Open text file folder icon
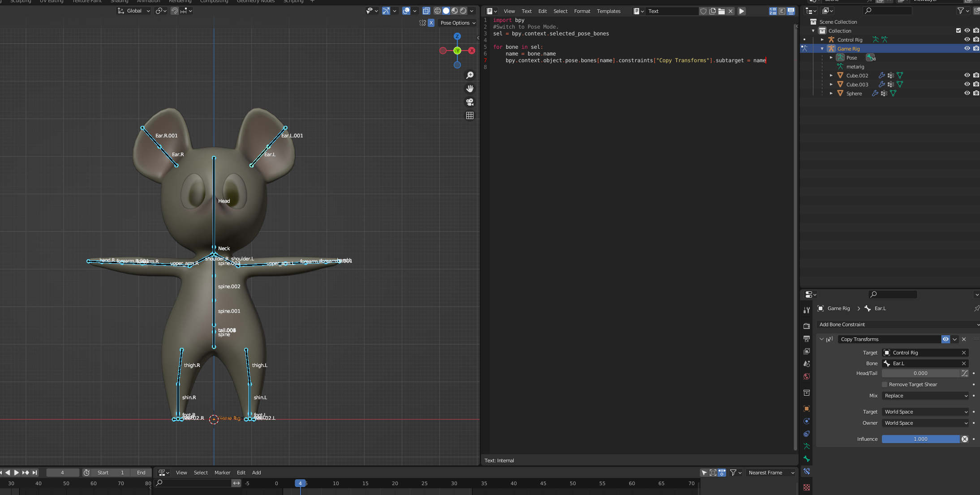Image resolution: width=980 pixels, height=495 pixels. pos(722,11)
